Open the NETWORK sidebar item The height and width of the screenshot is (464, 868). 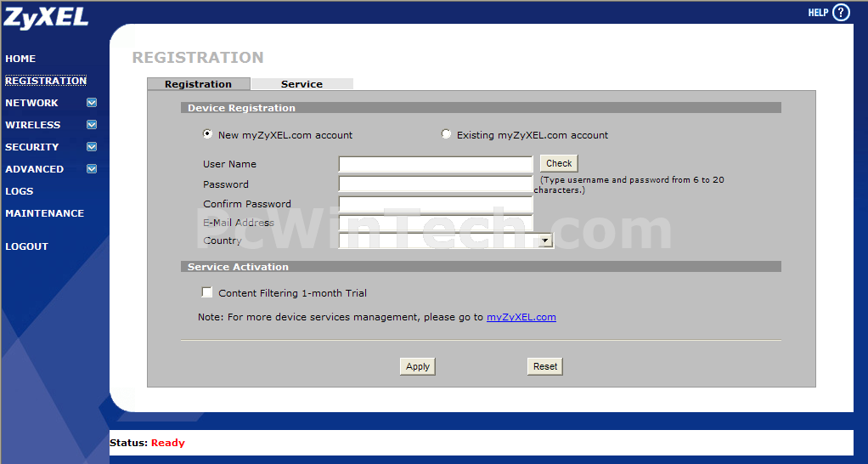tap(31, 103)
